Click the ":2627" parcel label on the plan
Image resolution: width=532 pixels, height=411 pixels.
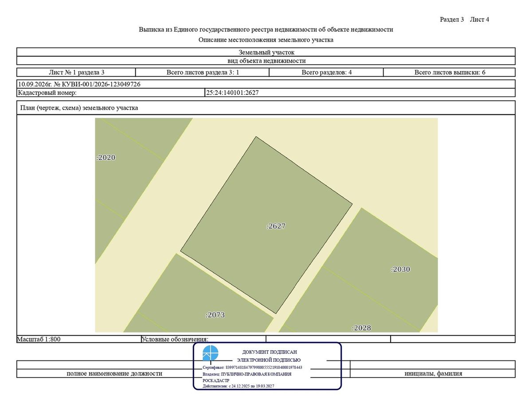tap(276, 226)
